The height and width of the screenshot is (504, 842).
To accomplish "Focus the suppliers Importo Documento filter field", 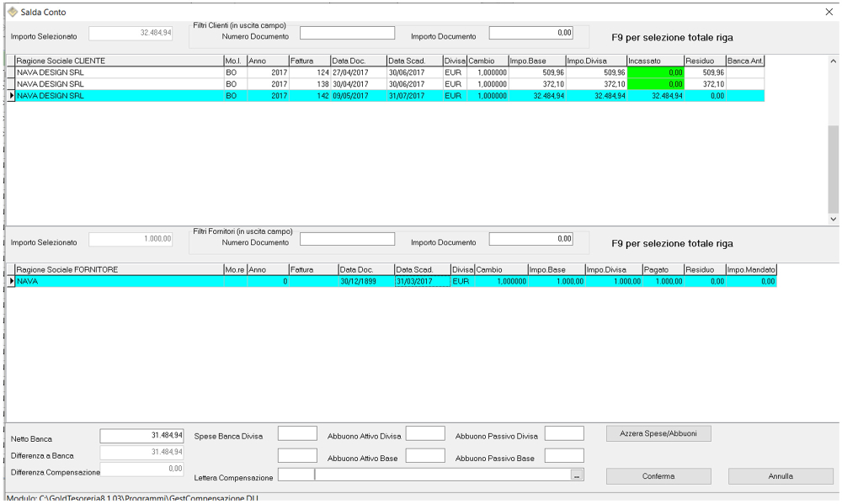I will coord(531,239).
